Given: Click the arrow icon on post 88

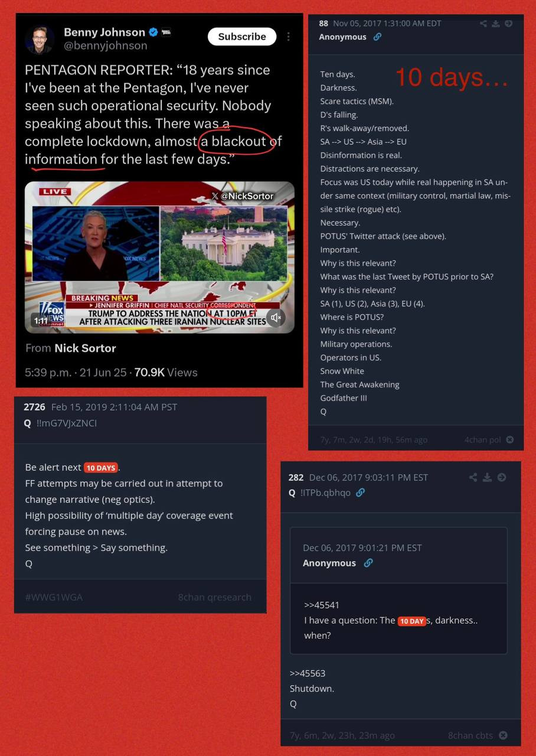Looking at the screenshot, I should [x=508, y=24].
